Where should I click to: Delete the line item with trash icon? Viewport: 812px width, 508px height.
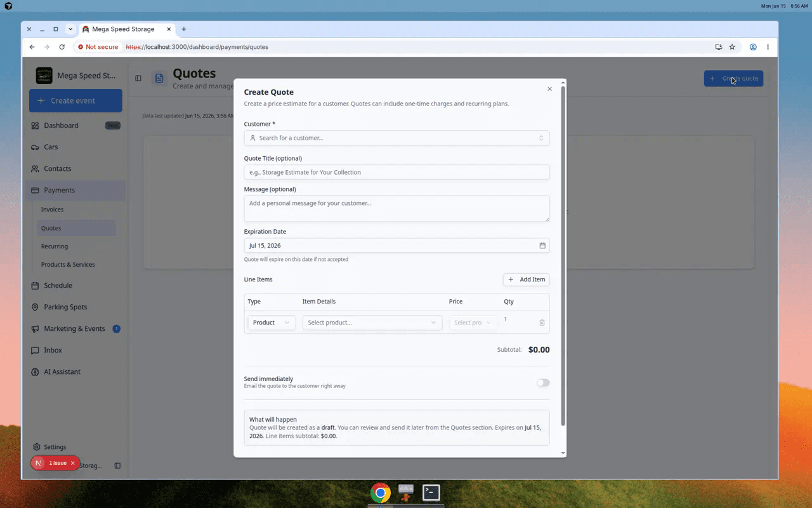click(542, 323)
